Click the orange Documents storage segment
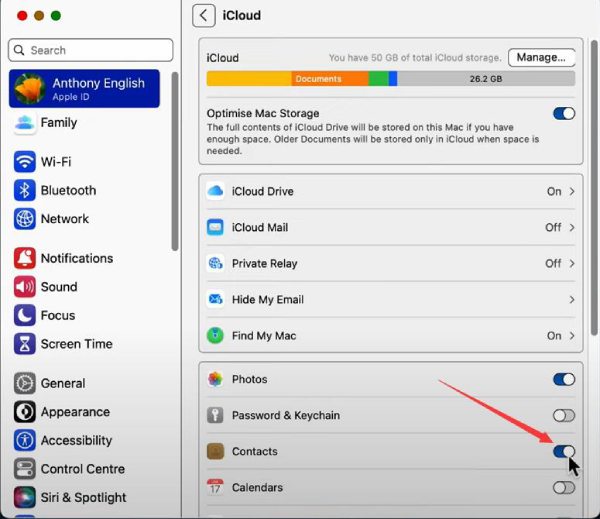Image resolution: width=600 pixels, height=519 pixels. (x=330, y=79)
